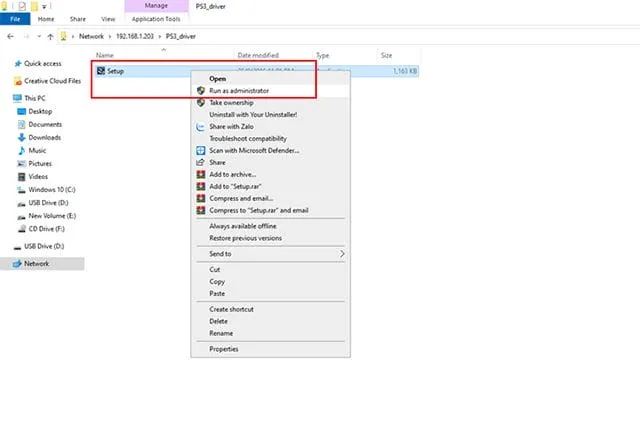Select Network in the navigation pane

pos(37,264)
